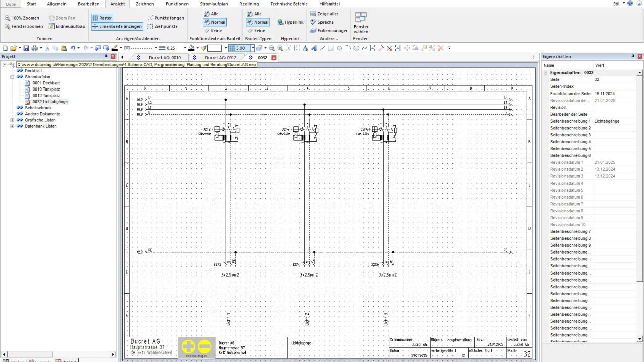Open the line width 0.25 dropdown
The image size is (644, 362).
[x=185, y=48]
